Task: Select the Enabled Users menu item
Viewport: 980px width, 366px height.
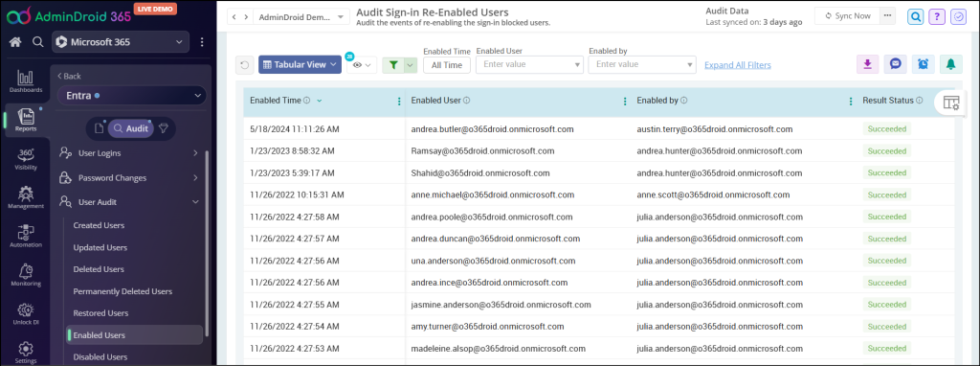Action: click(x=134, y=334)
